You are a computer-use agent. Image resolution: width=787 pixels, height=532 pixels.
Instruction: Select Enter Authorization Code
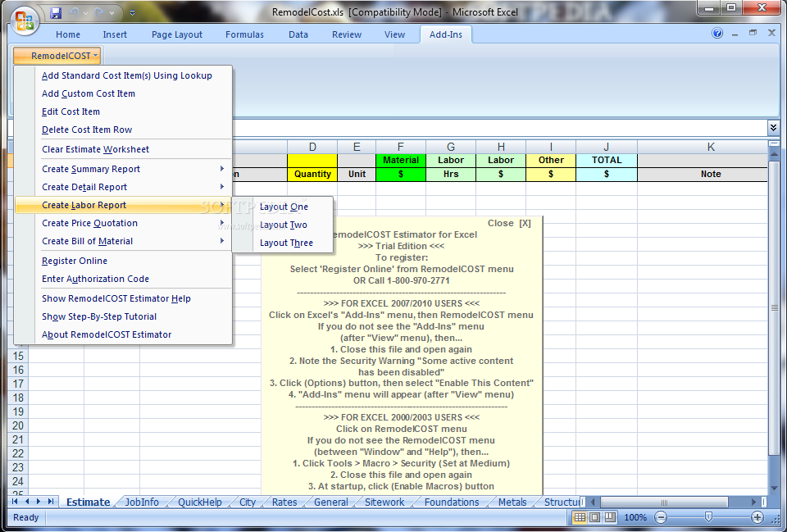[x=95, y=279]
